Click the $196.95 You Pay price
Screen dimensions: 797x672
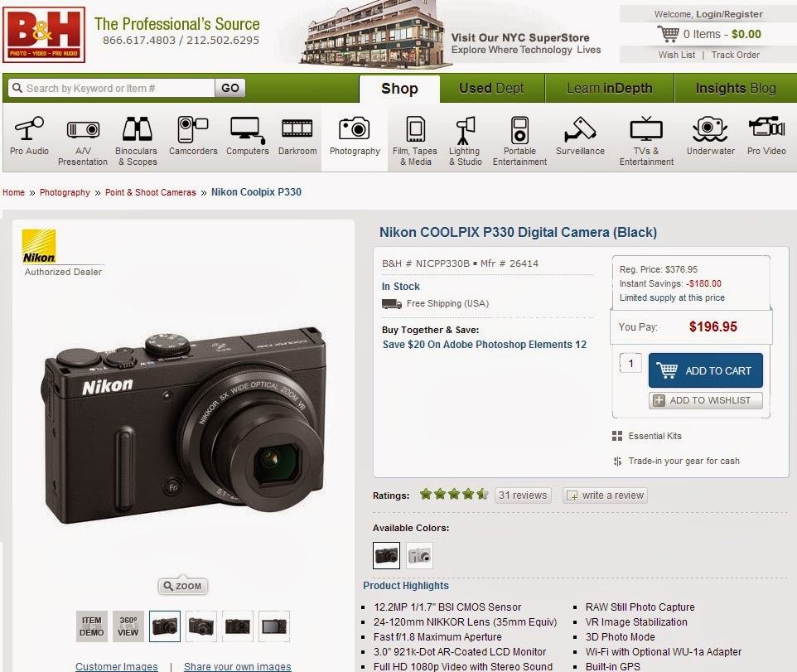click(x=712, y=326)
